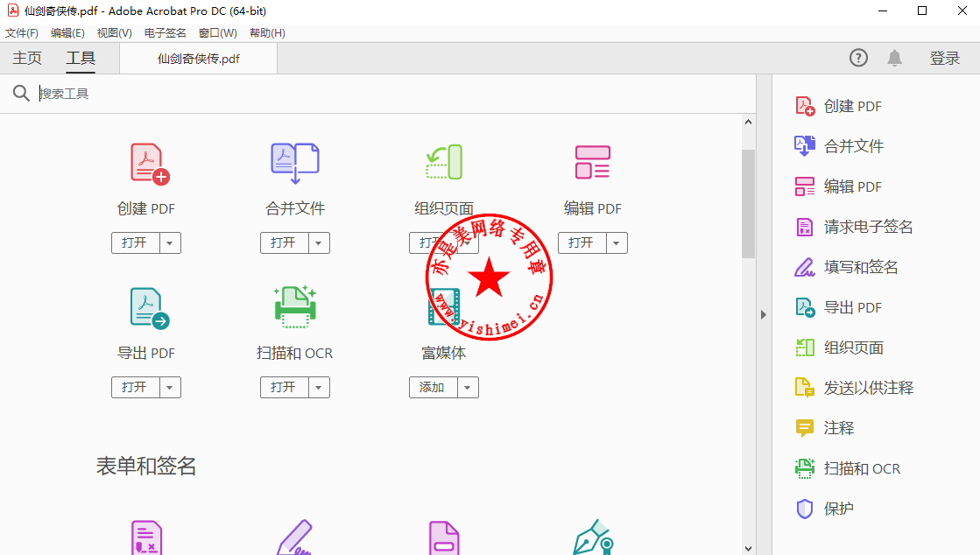This screenshot has width=980, height=555.
Task: Expand the dropdown arrow next to 富媒体 添加
Action: tap(468, 388)
